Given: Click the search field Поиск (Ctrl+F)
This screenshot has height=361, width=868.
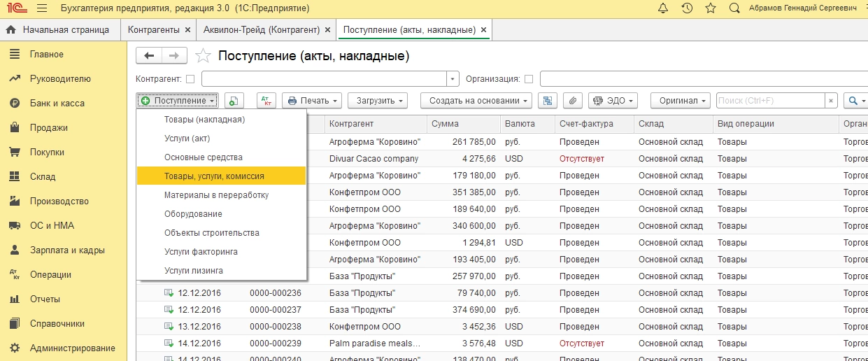Looking at the screenshot, I should tap(770, 101).
